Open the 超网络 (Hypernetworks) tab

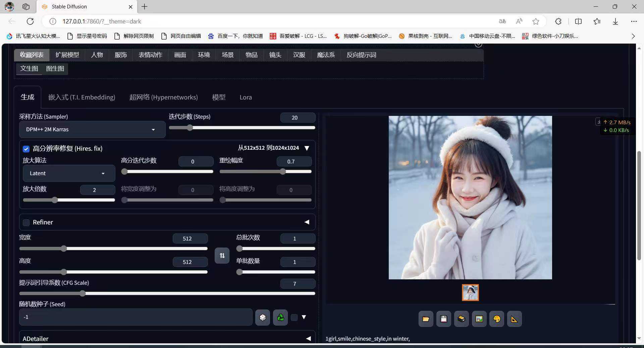pyautogui.click(x=163, y=97)
